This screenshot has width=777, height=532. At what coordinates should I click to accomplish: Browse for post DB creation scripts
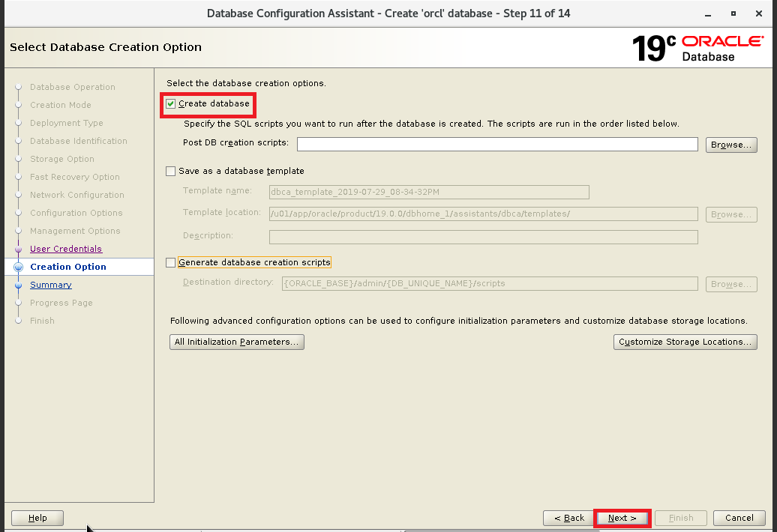(731, 145)
